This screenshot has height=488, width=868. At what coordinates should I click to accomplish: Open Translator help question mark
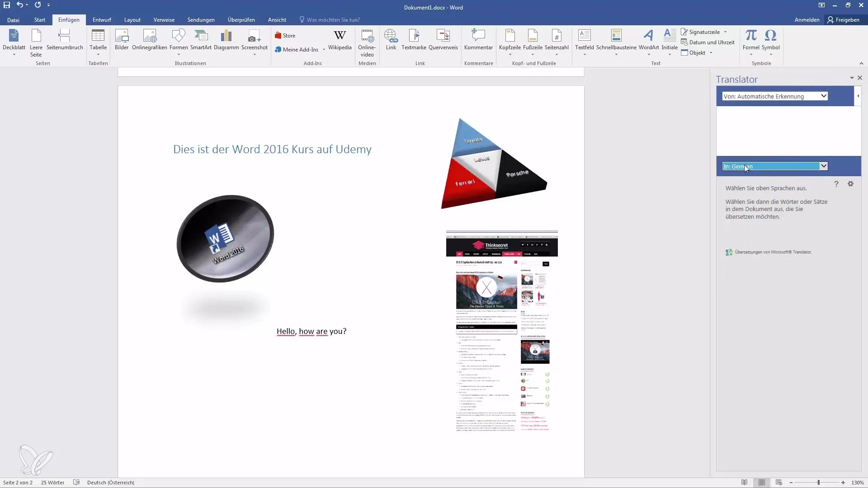836,184
